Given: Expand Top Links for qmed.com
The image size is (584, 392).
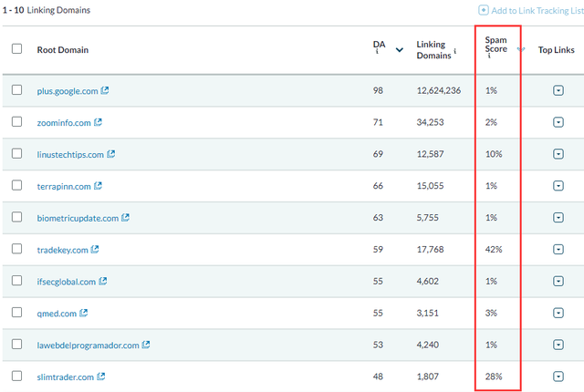Looking at the screenshot, I should pyautogui.click(x=558, y=313).
